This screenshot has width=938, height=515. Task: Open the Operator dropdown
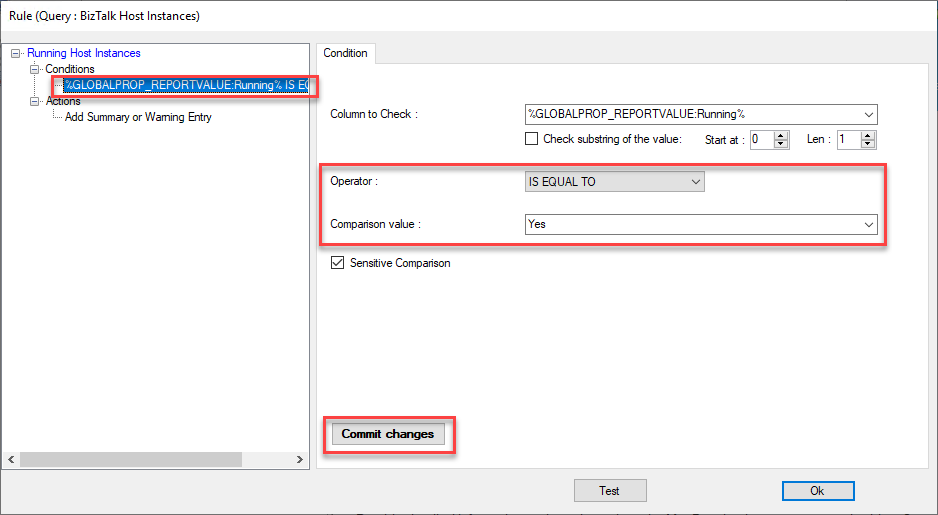(x=695, y=181)
